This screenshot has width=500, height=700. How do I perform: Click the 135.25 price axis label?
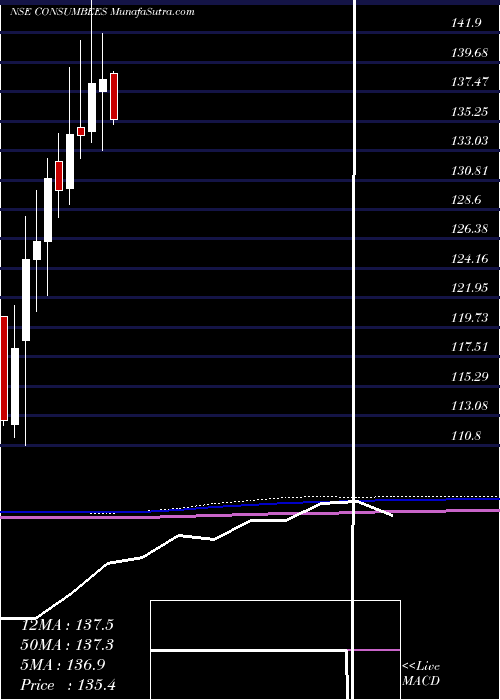tap(469, 111)
